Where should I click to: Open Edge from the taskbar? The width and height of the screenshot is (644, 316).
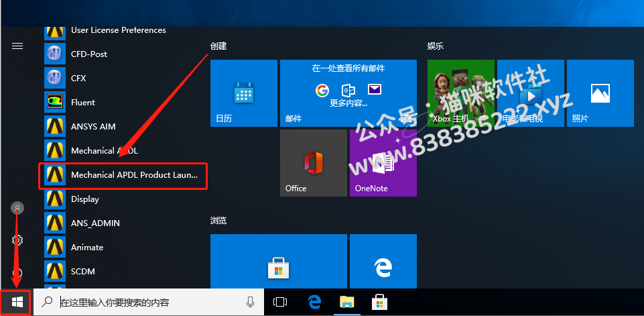(x=314, y=303)
